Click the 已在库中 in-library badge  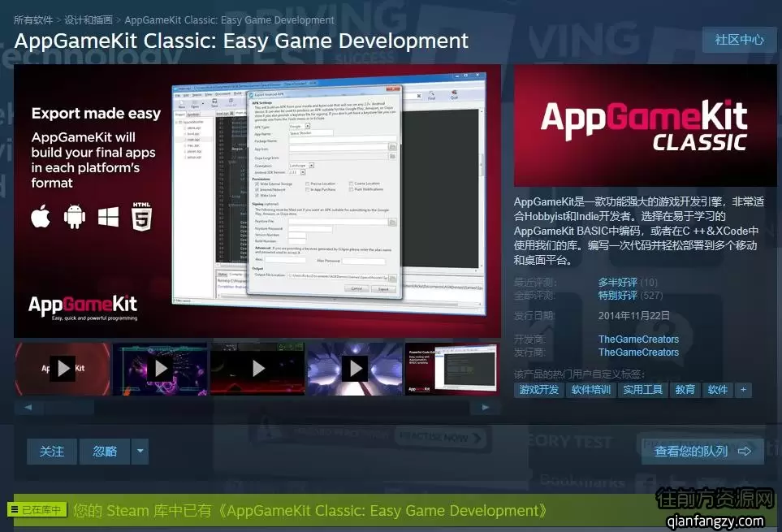coord(37,509)
